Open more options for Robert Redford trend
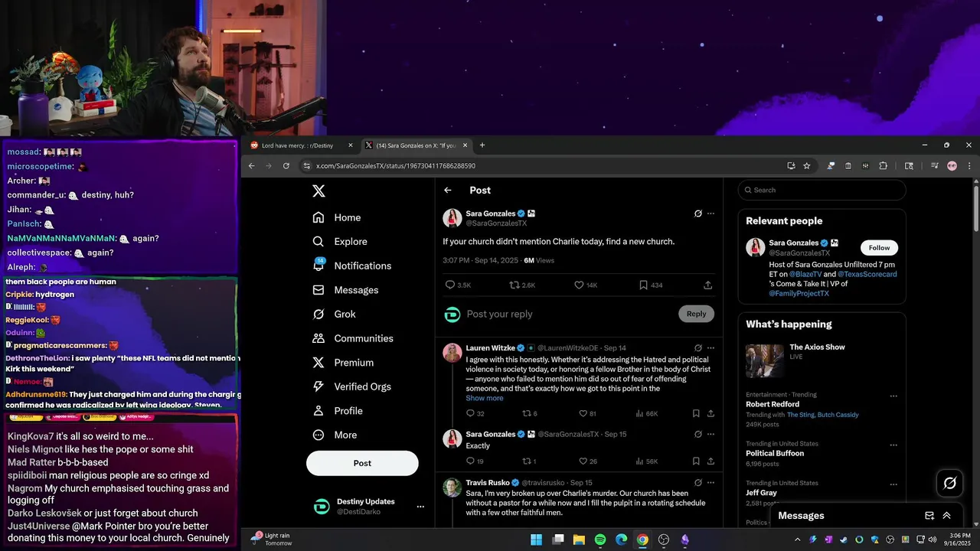The height and width of the screenshot is (551, 980). [893, 396]
